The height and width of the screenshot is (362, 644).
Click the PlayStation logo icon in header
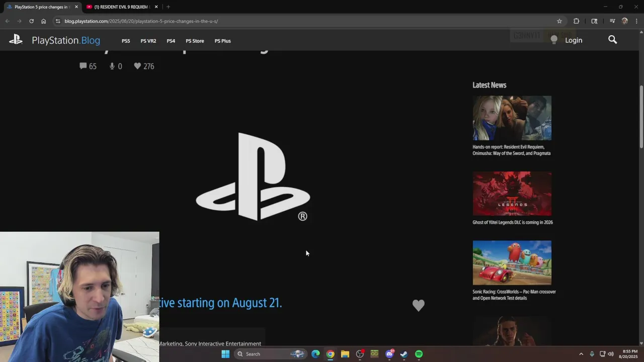[x=16, y=40]
